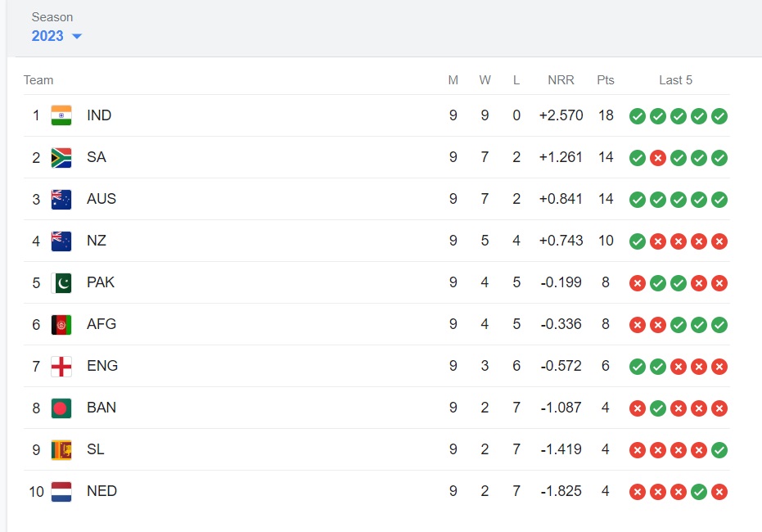This screenshot has height=532, width=762.
Task: Click the Netherlands flag icon
Action: [61, 492]
